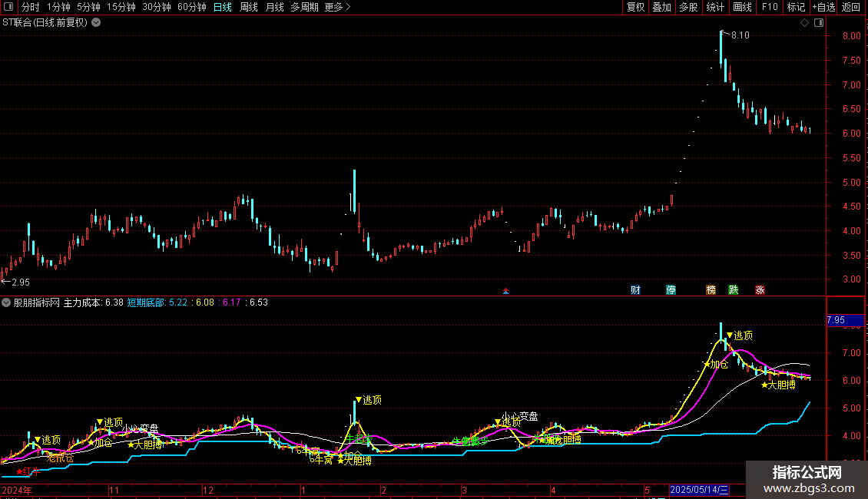Click the 2024年 time axis label
The height and width of the screenshot is (499, 868).
tap(17, 490)
